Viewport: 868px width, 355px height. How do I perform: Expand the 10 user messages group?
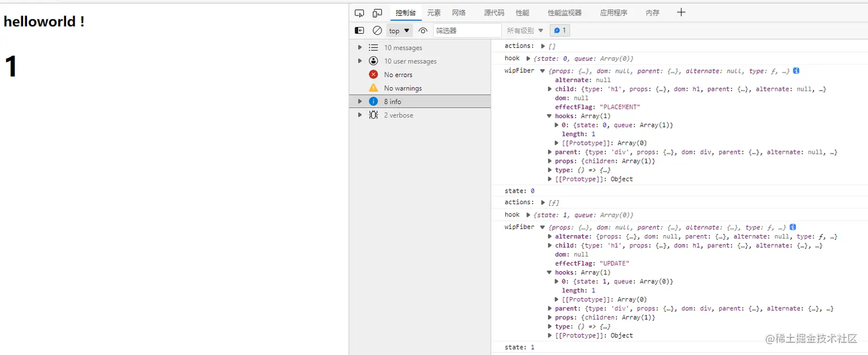coord(360,61)
